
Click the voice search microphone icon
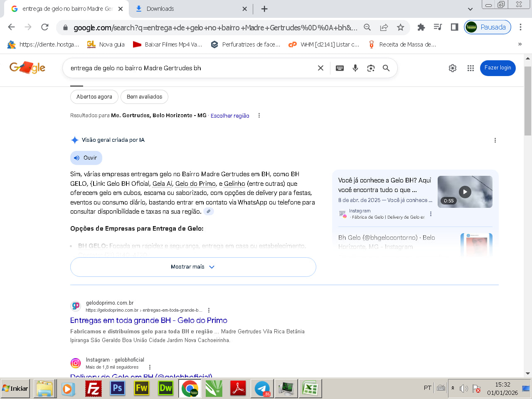coord(355,68)
